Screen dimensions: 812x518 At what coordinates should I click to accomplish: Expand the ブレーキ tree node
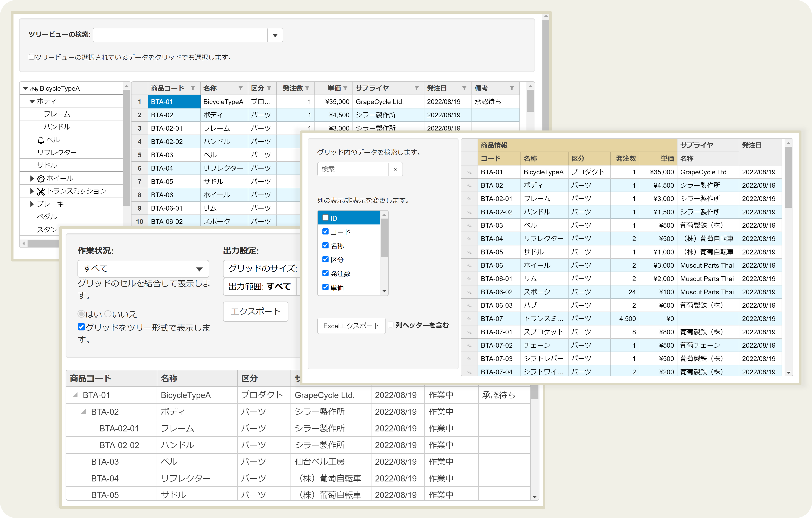coord(32,204)
